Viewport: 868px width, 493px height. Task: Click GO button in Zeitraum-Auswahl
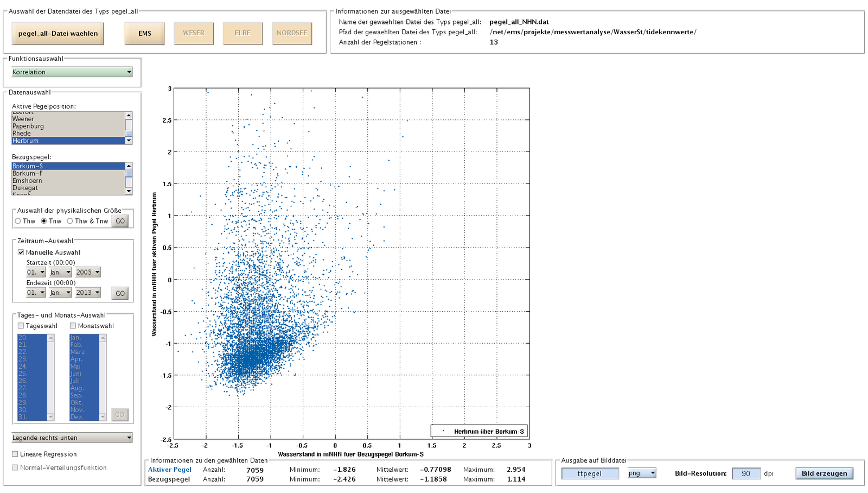tap(120, 293)
